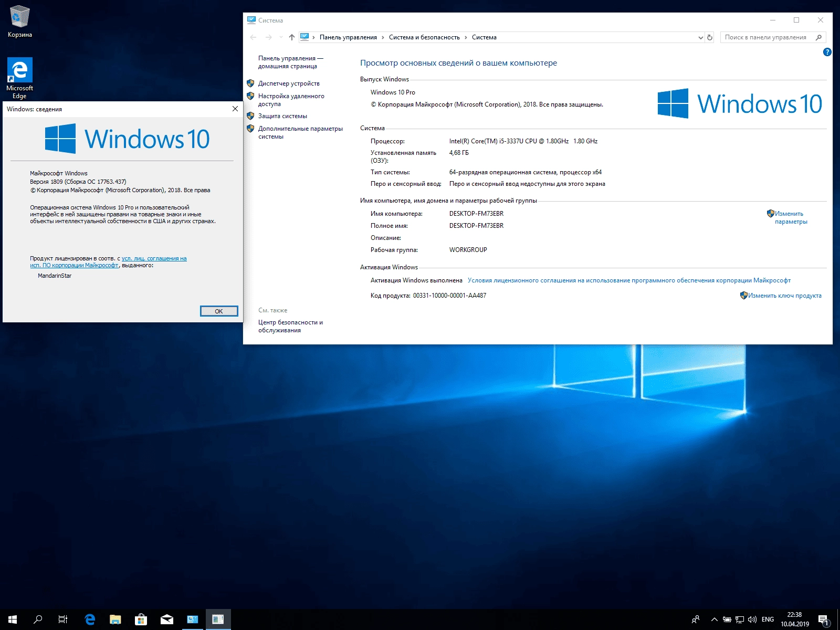Open 'Панель управления — домашняя страница' link
840x630 pixels.
(290, 62)
